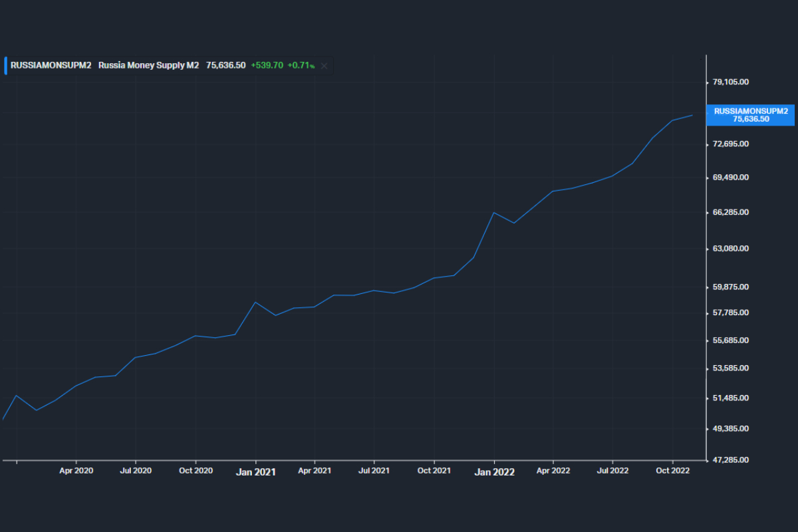Click the +0.71% percent change
Screen dimensions: 798x532
[301, 65]
